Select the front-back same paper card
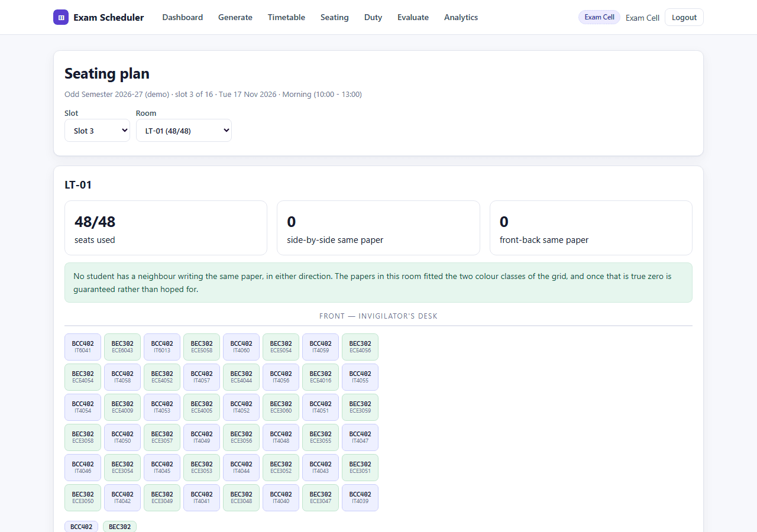This screenshot has height=532, width=757. click(x=591, y=228)
